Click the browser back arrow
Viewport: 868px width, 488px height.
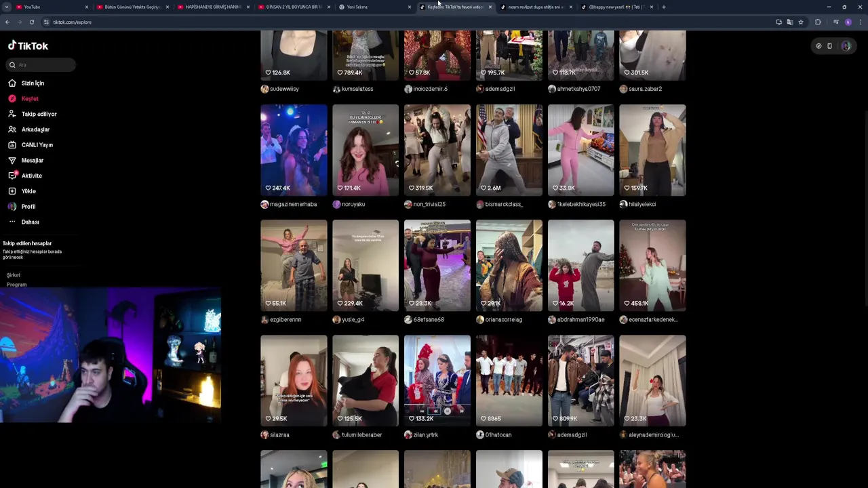pyautogui.click(x=7, y=22)
